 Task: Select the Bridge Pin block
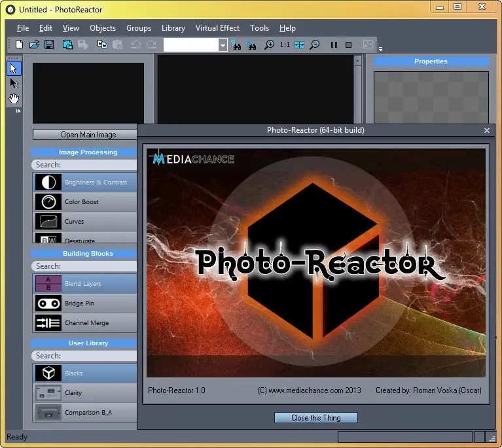pyautogui.click(x=85, y=303)
